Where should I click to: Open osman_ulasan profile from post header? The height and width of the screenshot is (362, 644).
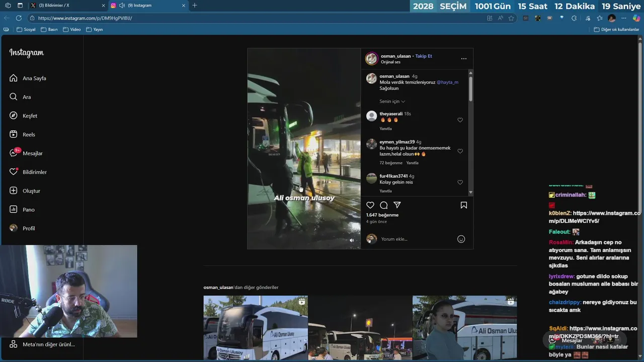(x=395, y=56)
